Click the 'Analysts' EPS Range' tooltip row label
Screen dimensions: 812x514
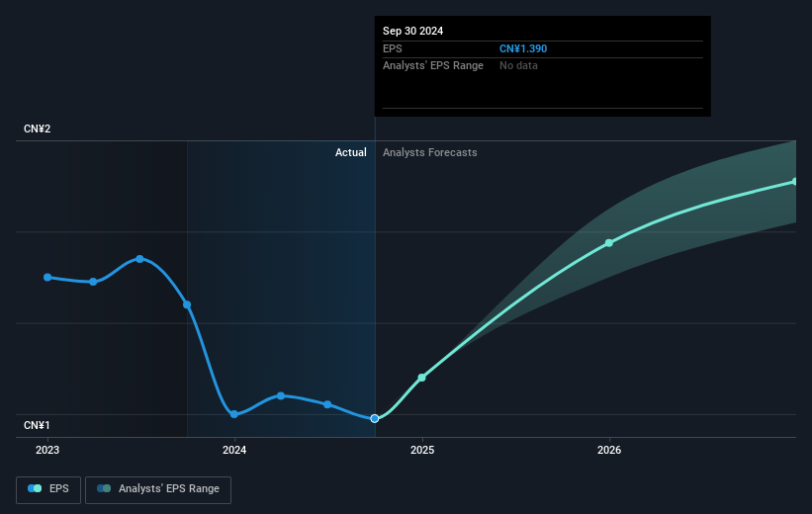[433, 66]
